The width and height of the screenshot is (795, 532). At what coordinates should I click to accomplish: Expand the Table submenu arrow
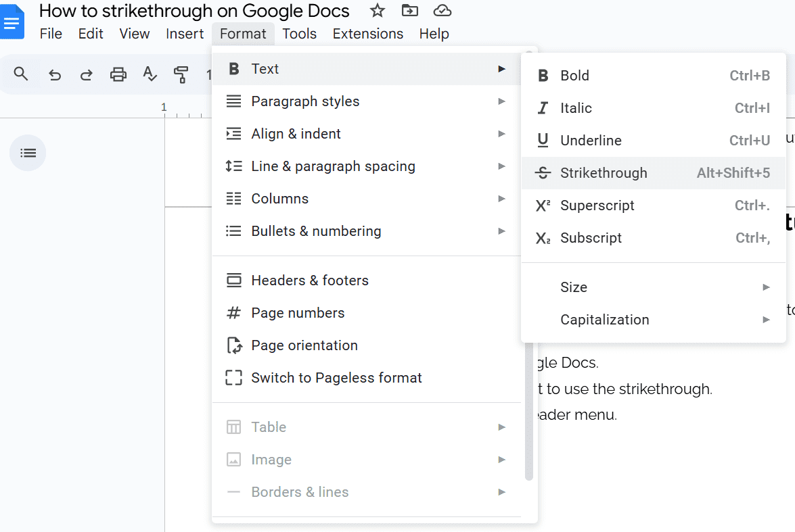tap(501, 427)
